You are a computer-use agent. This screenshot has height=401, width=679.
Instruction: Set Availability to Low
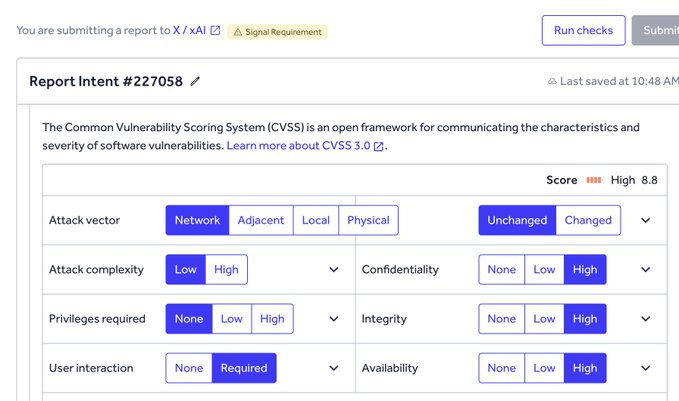pos(544,369)
